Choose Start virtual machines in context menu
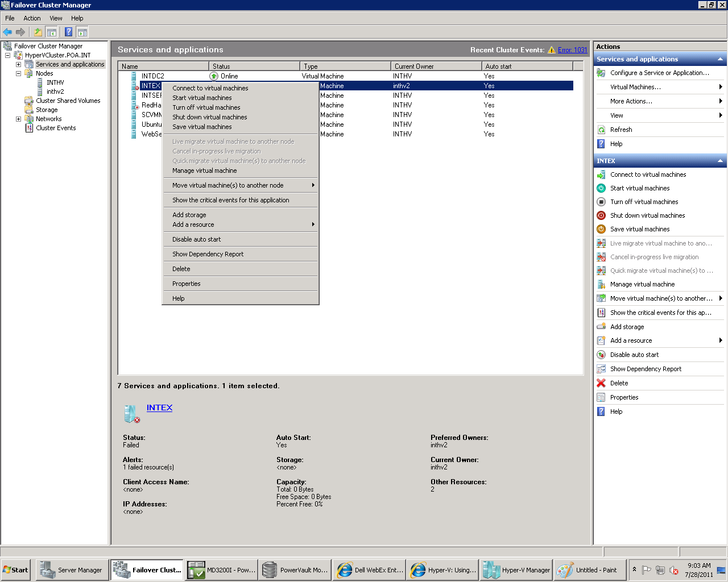This screenshot has height=582, width=728. pos(241,98)
